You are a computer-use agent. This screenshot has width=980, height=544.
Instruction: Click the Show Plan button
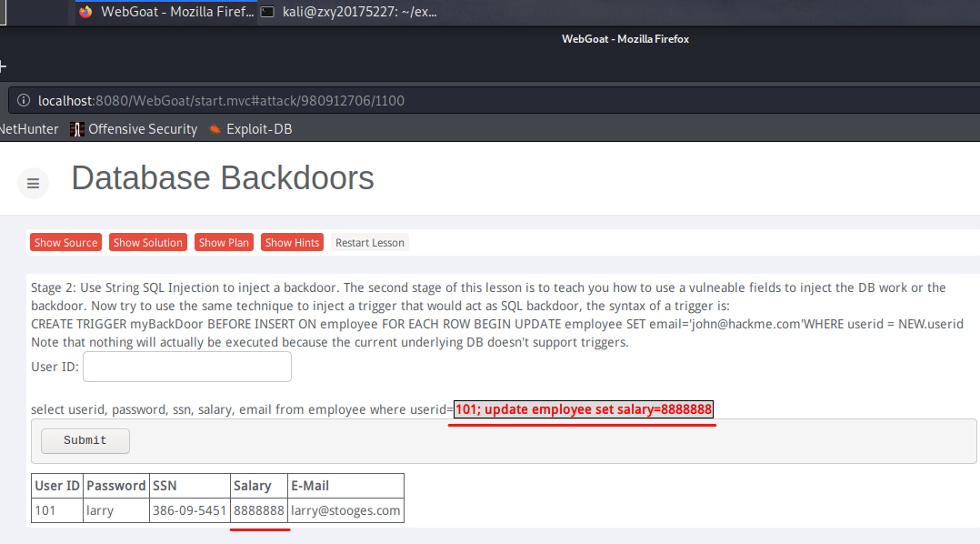coord(224,243)
